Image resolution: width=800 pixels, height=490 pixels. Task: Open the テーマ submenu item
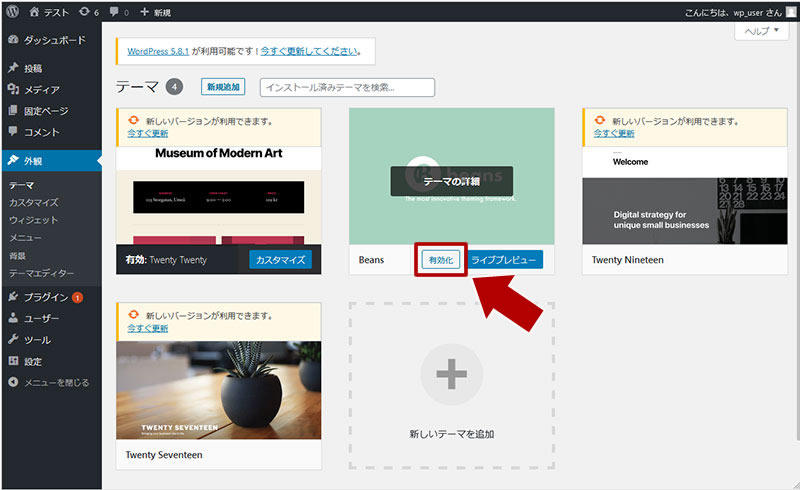(x=21, y=185)
